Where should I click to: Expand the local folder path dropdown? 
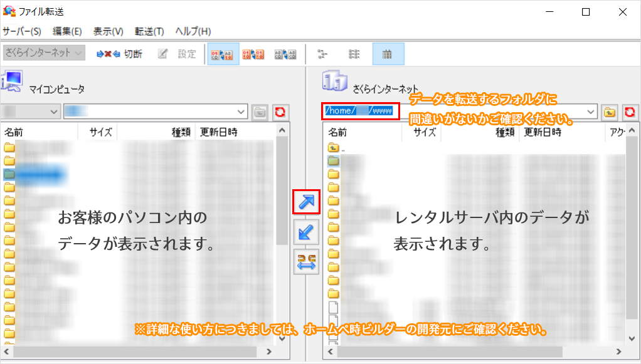[241, 112]
